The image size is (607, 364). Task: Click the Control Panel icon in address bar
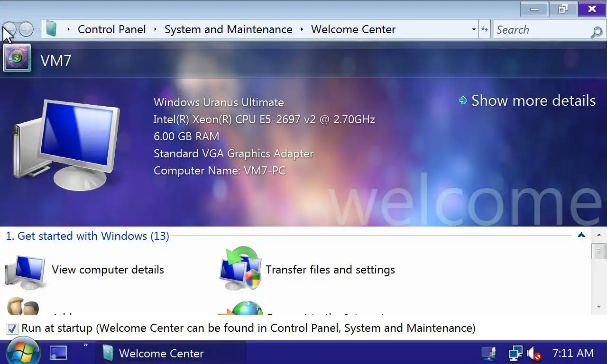[x=51, y=29]
